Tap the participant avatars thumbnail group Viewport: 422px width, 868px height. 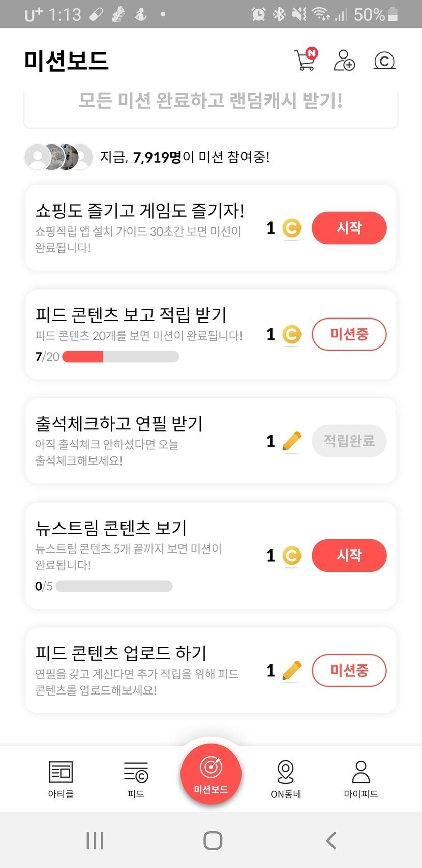click(x=58, y=157)
